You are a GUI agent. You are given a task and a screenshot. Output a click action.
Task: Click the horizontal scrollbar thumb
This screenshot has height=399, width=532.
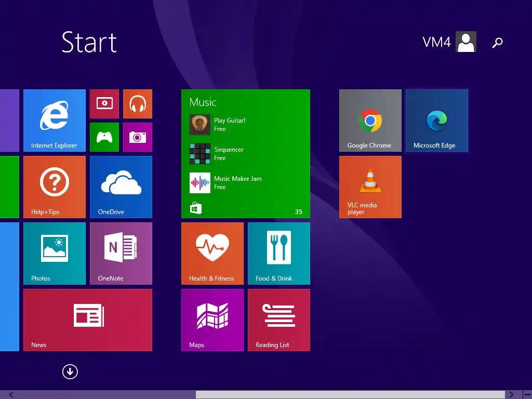point(350,395)
